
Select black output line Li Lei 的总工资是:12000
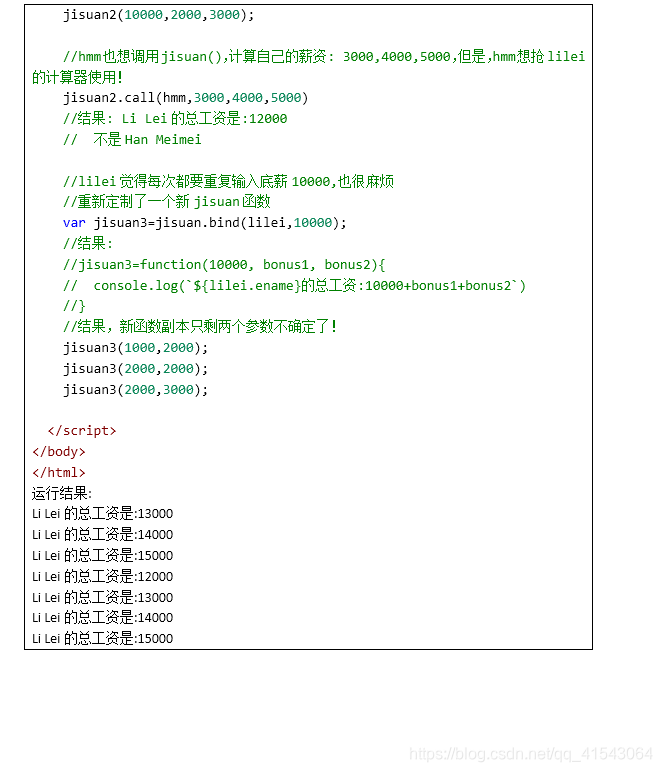point(102,577)
